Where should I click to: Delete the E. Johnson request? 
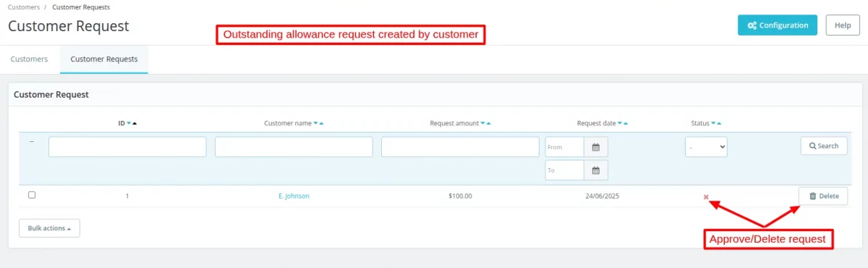pyautogui.click(x=823, y=196)
